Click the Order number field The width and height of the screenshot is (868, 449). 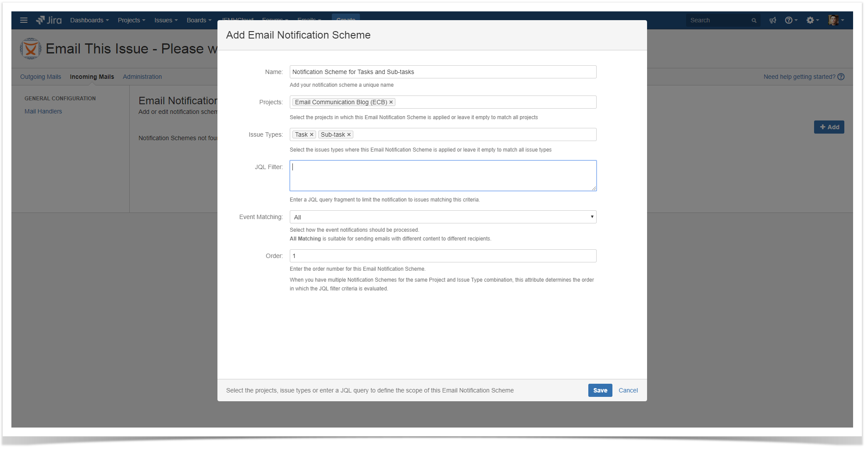443,256
